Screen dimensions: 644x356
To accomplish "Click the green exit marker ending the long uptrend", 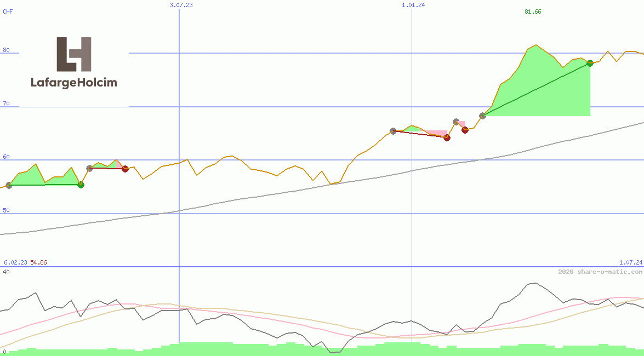I will pos(589,63).
